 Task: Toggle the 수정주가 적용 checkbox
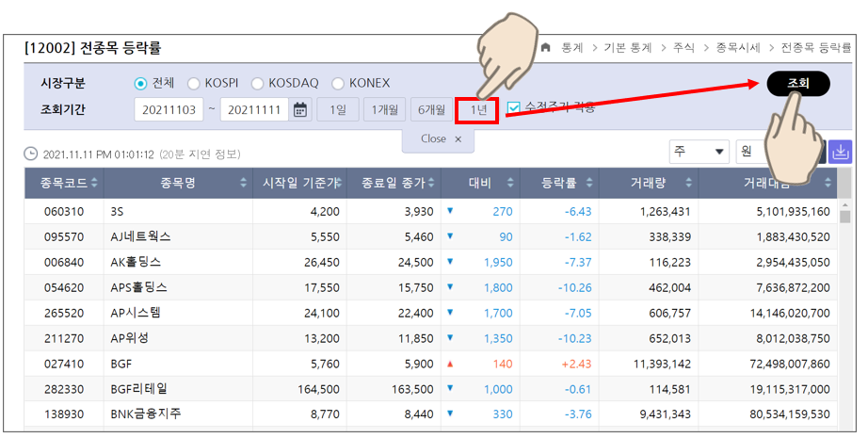[x=514, y=108]
